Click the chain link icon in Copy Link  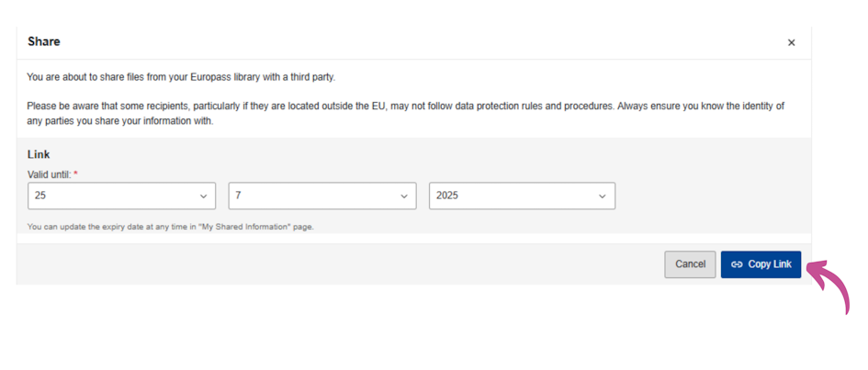pyautogui.click(x=737, y=264)
